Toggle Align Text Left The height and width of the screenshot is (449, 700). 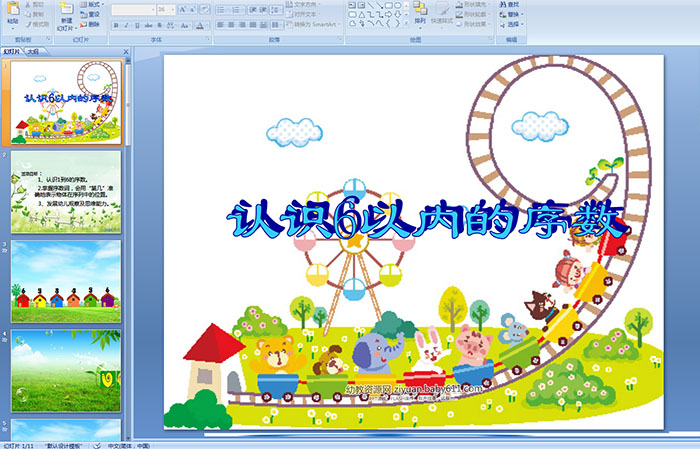[221, 25]
